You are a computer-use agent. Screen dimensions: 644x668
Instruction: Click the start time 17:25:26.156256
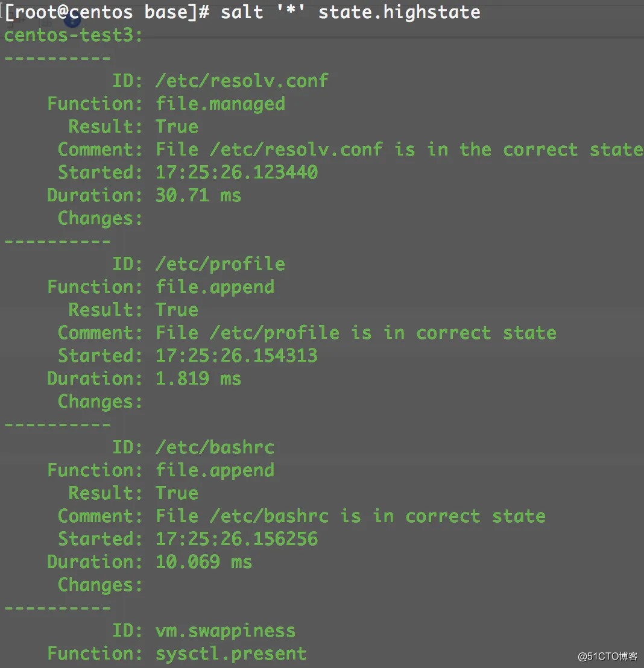tap(236, 539)
